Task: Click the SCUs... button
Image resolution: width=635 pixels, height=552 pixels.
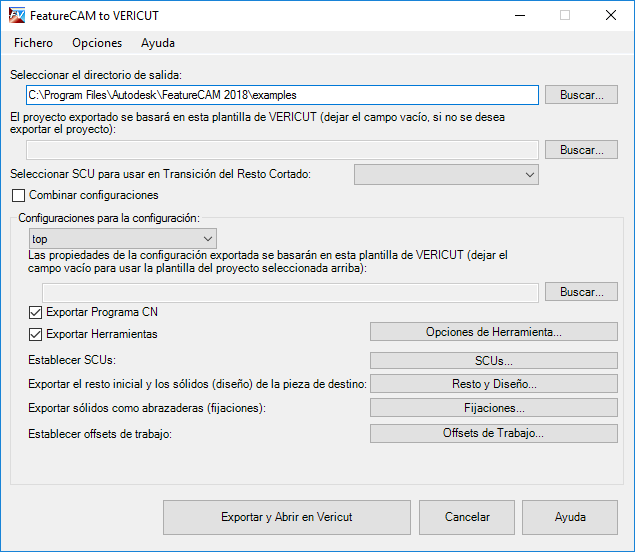Action: (494, 360)
